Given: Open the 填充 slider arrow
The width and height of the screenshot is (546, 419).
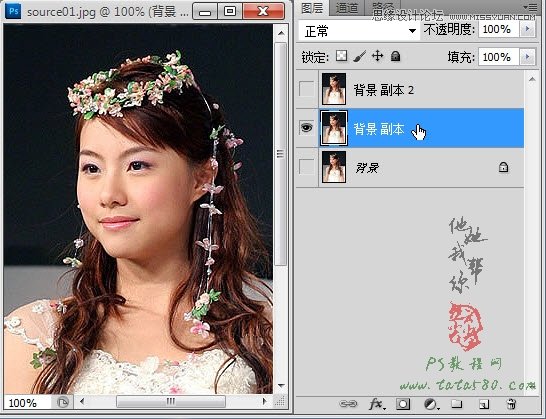Looking at the screenshot, I should tap(527, 56).
